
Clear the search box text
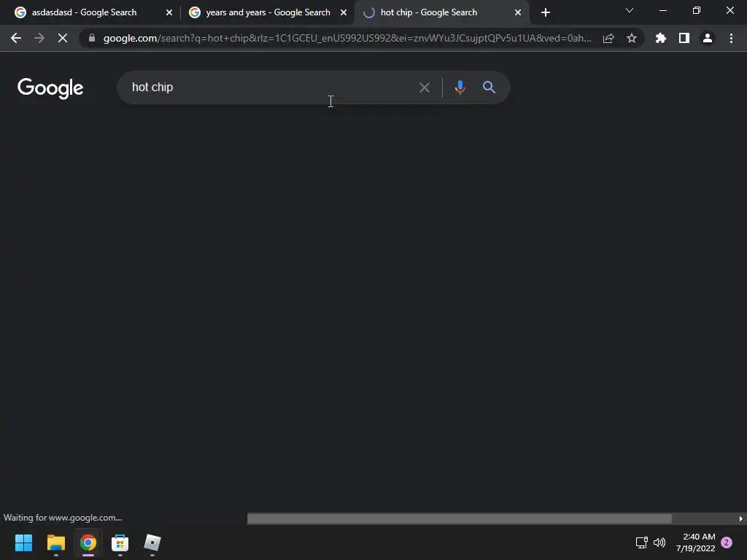click(424, 87)
